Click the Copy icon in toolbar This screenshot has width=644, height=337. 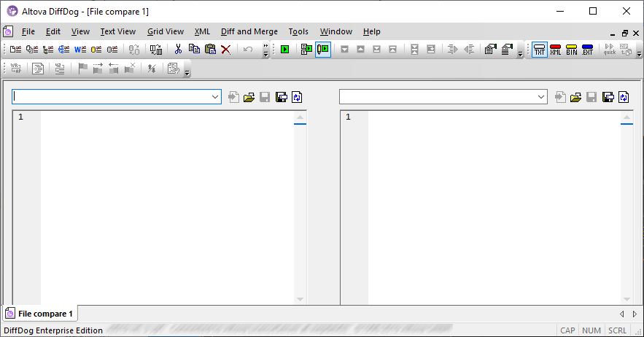pos(194,50)
